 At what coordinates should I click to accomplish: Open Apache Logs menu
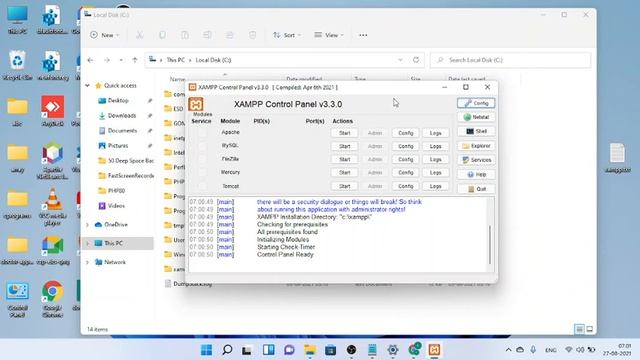coord(436,133)
